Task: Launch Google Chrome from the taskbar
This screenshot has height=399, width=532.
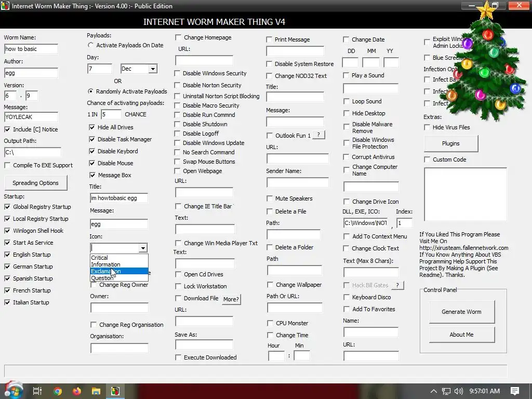Action: pos(58,391)
